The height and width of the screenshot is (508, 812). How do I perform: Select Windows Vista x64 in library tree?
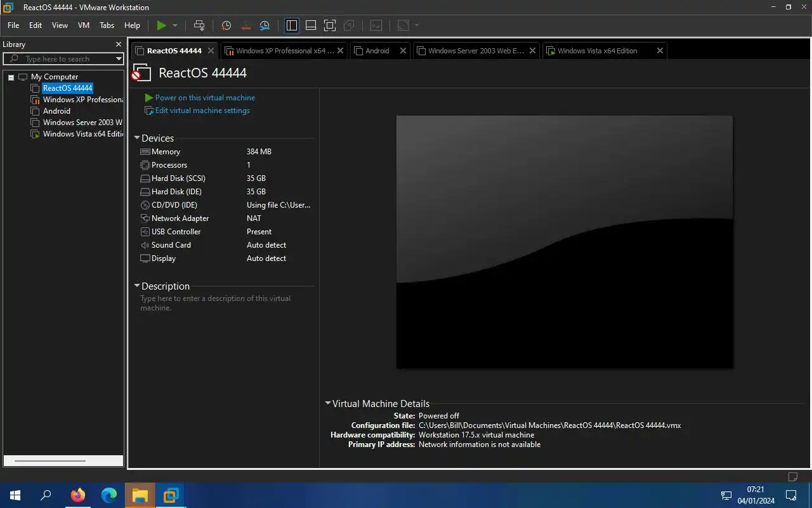(x=82, y=134)
